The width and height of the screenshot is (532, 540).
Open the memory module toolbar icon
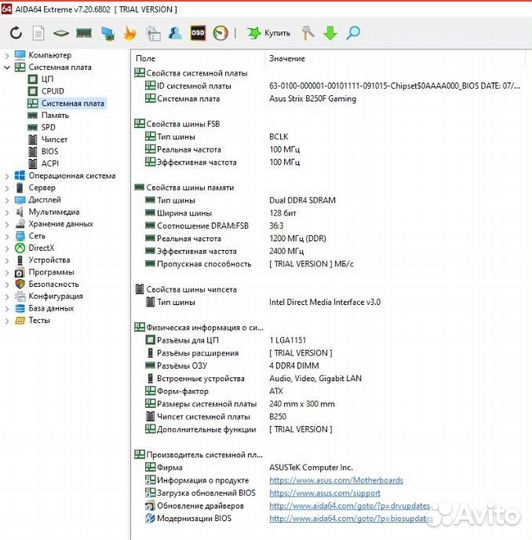coord(84,33)
